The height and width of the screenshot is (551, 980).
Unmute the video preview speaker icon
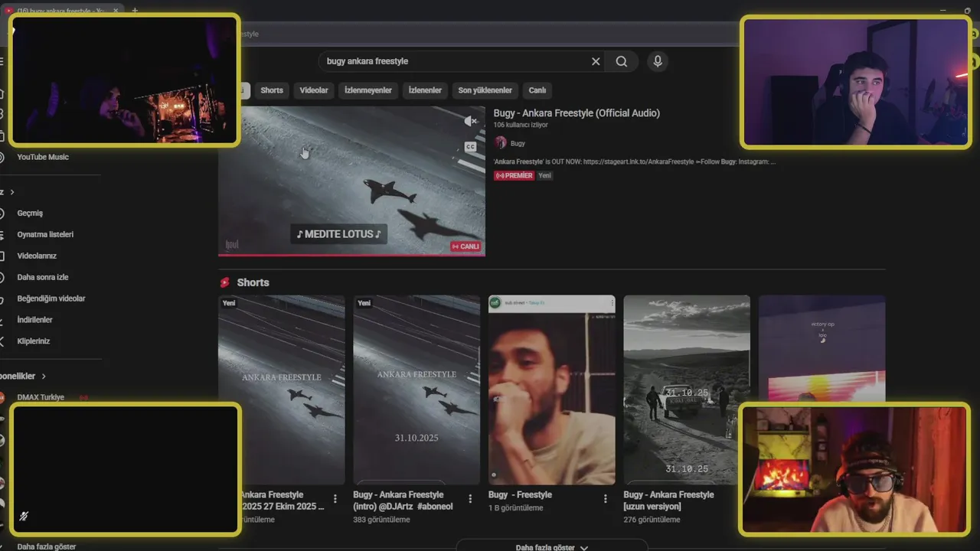point(471,121)
